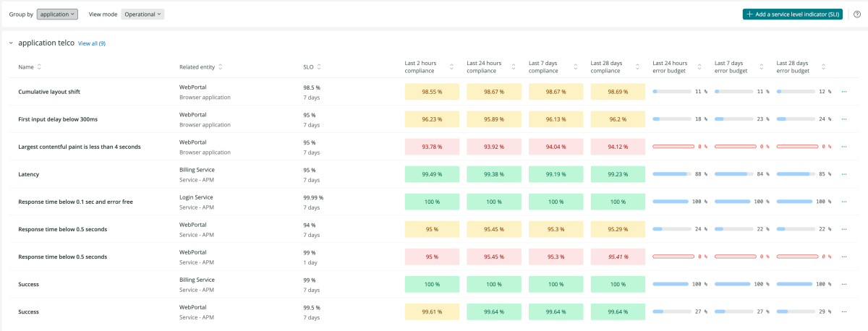Click Latency last 24 hours error budget bar
The image size is (868, 331).
click(671, 174)
